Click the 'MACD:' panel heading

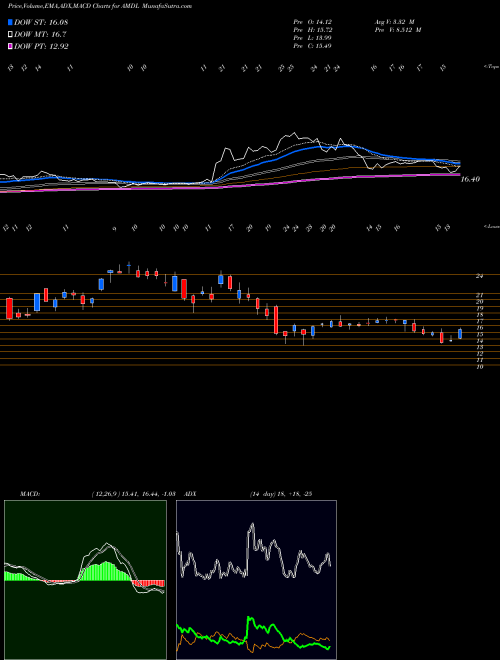[30, 494]
